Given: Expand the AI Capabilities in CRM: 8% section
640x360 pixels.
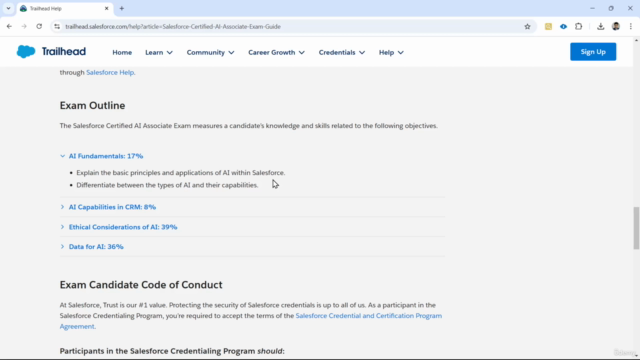Looking at the screenshot, I should 108,207.
